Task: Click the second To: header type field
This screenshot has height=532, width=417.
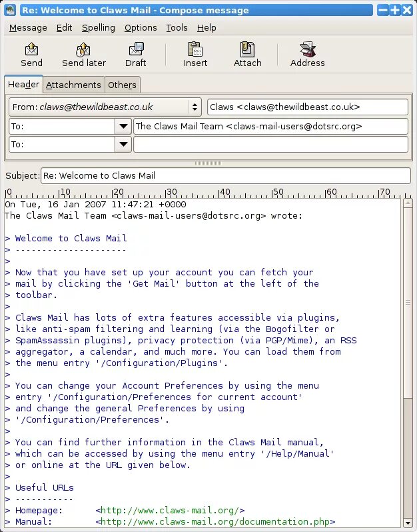Action: (x=62, y=145)
